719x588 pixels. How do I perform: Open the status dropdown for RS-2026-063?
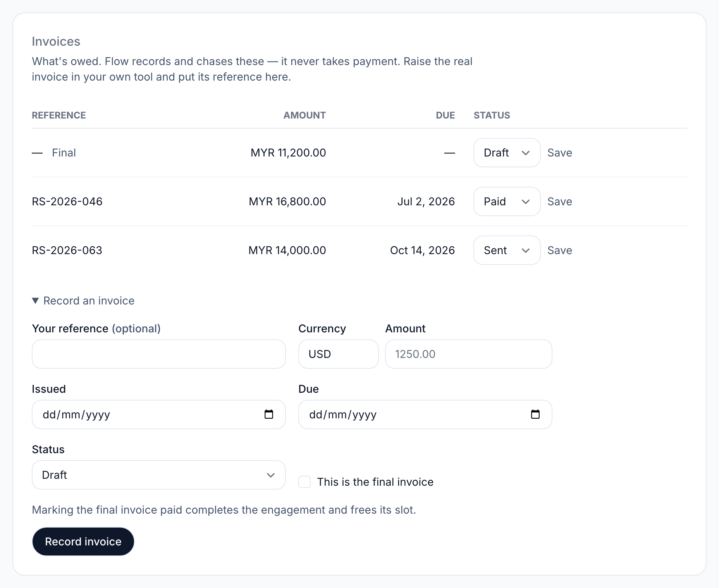tap(507, 250)
